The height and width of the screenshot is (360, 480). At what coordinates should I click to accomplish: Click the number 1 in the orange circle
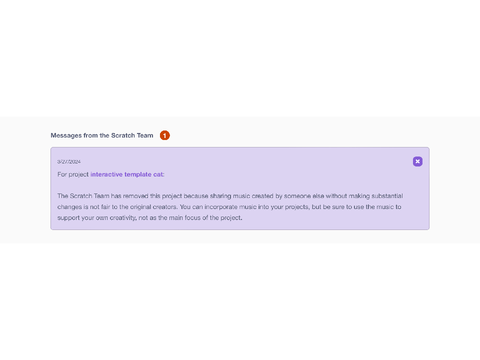coord(165,135)
